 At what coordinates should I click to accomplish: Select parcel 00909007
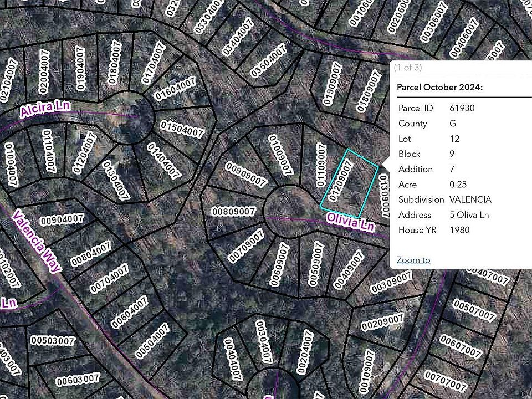point(245,172)
